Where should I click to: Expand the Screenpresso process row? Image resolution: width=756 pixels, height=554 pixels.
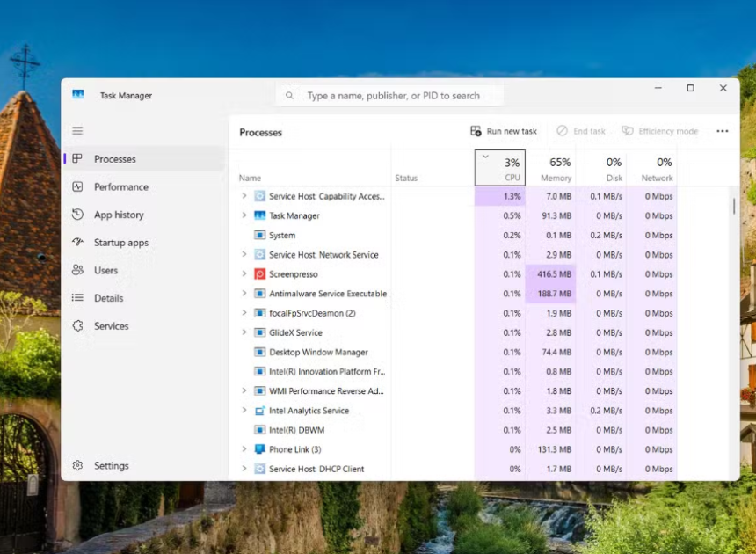click(244, 273)
